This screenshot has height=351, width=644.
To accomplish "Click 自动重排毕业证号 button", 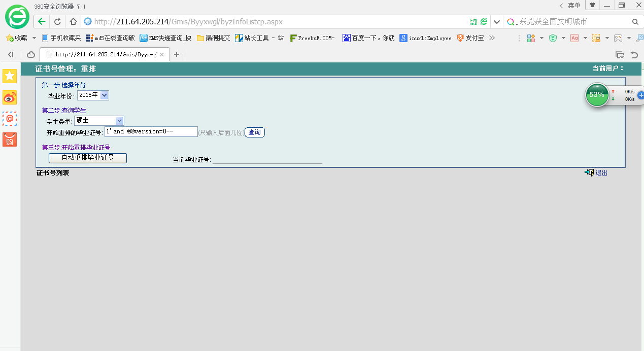I will [88, 158].
